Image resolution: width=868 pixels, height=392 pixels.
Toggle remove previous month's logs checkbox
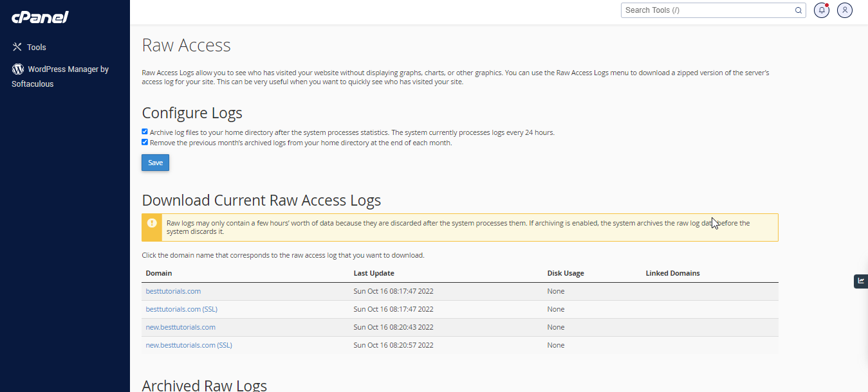click(x=145, y=142)
